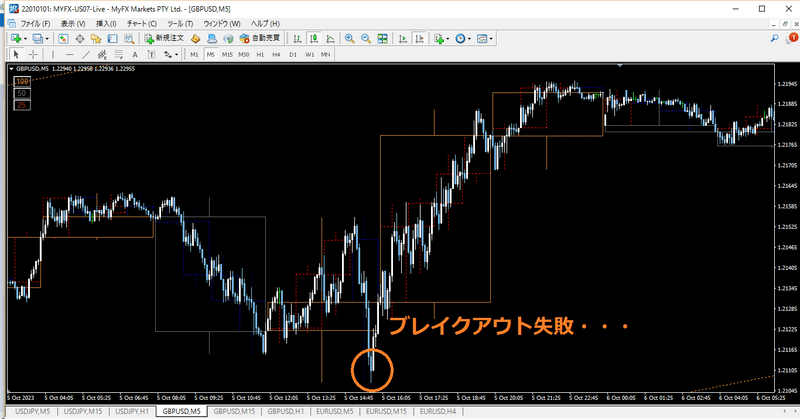The height and width of the screenshot is (419, 800).
Task: Select the Trendline tool
Action: pos(86,54)
